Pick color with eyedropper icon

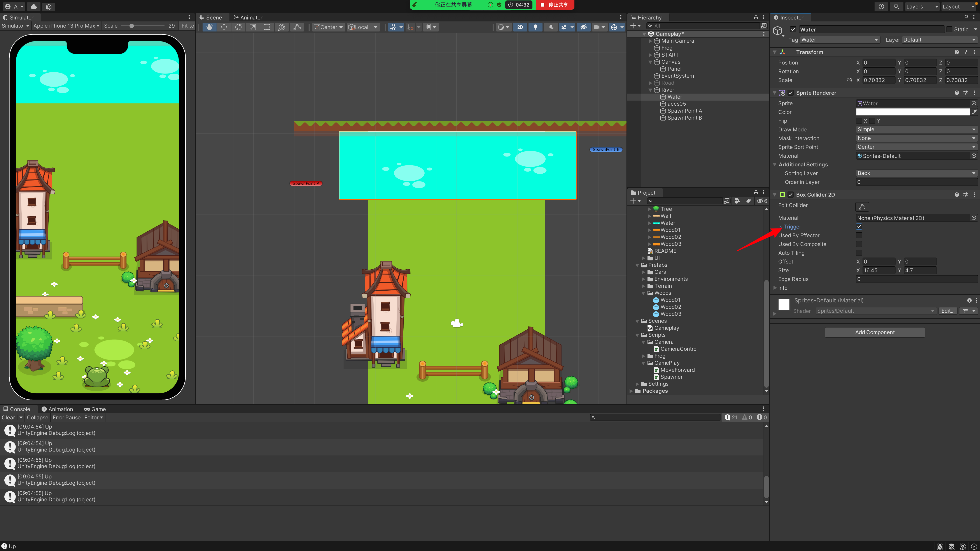(x=974, y=112)
